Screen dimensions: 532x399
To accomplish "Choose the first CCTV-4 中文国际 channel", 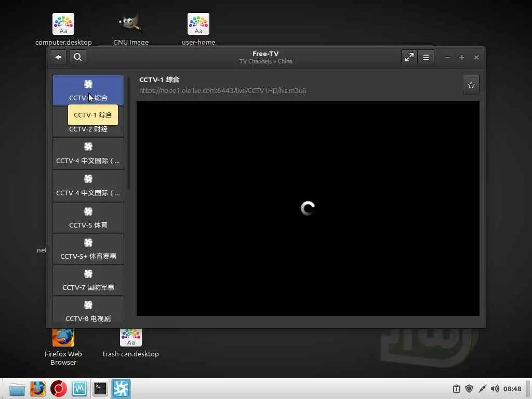I will (x=88, y=153).
